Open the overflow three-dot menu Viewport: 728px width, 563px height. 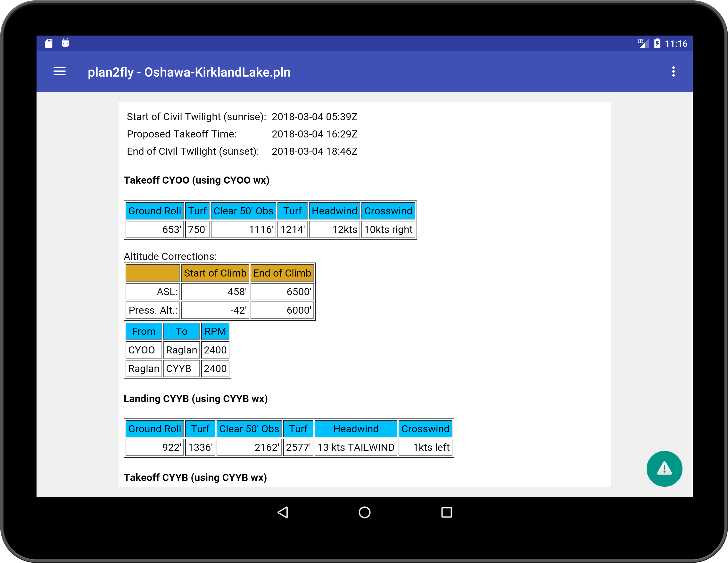pos(674,72)
